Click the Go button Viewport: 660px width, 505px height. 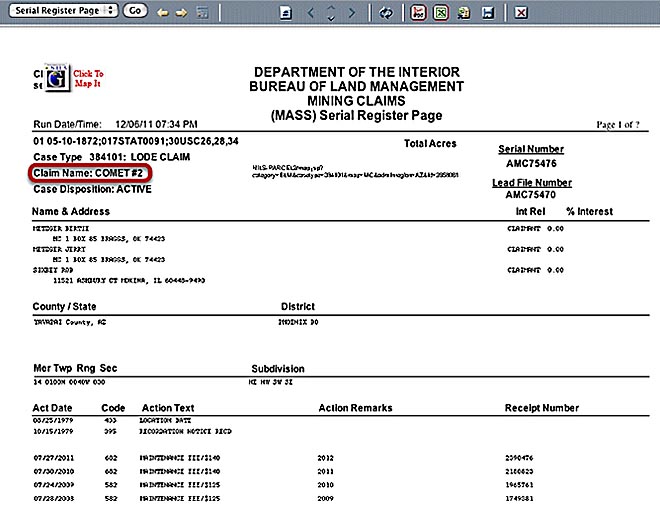pyautogui.click(x=135, y=11)
